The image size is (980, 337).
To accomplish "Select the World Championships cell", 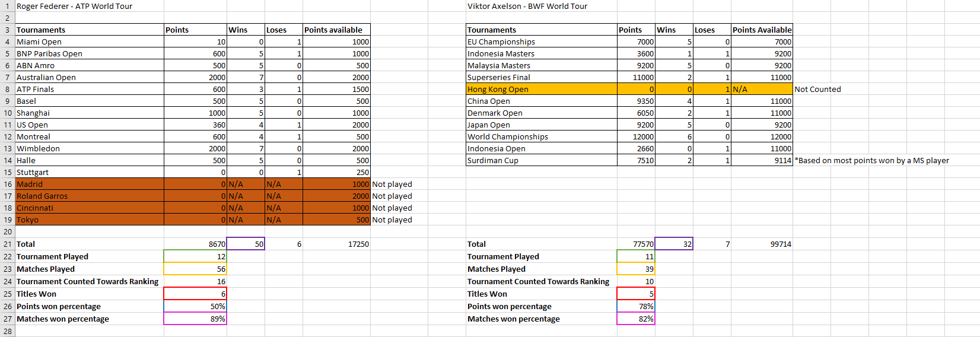I will click(x=542, y=136).
